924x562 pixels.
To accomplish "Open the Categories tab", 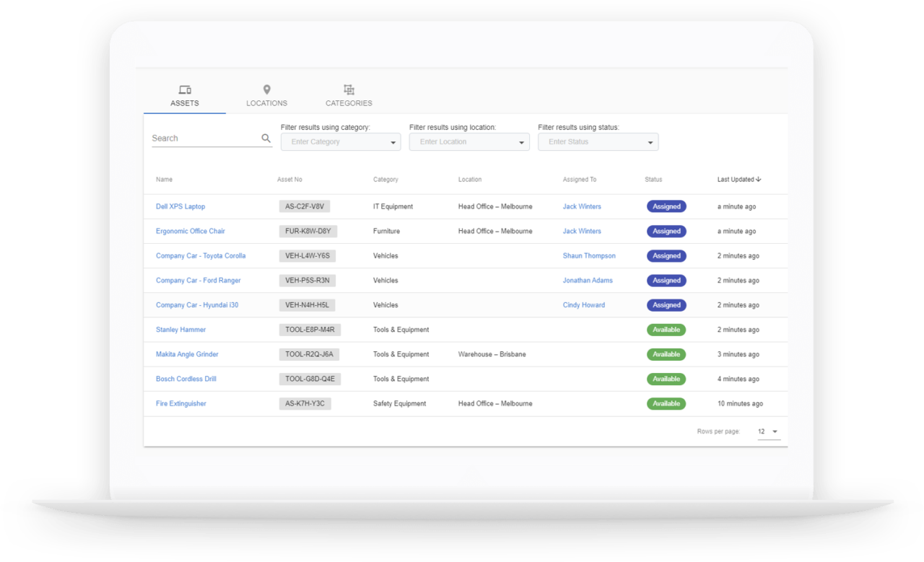I will coord(349,96).
